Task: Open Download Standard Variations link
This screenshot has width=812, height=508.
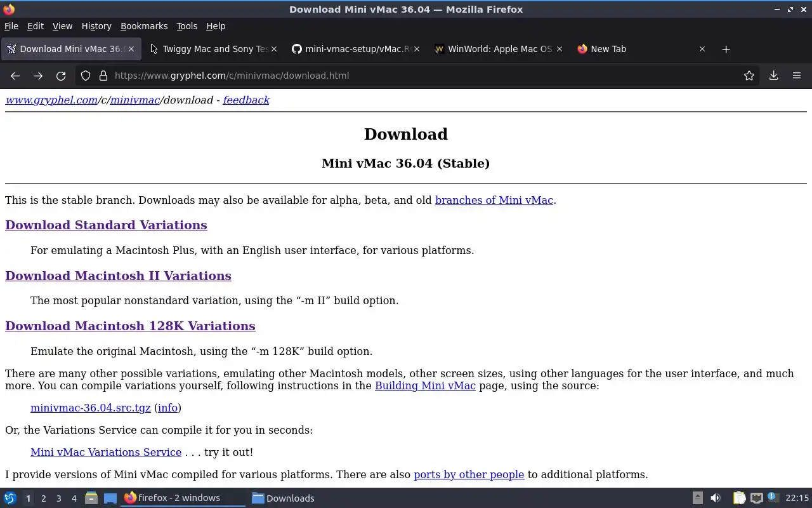Action: (x=106, y=225)
